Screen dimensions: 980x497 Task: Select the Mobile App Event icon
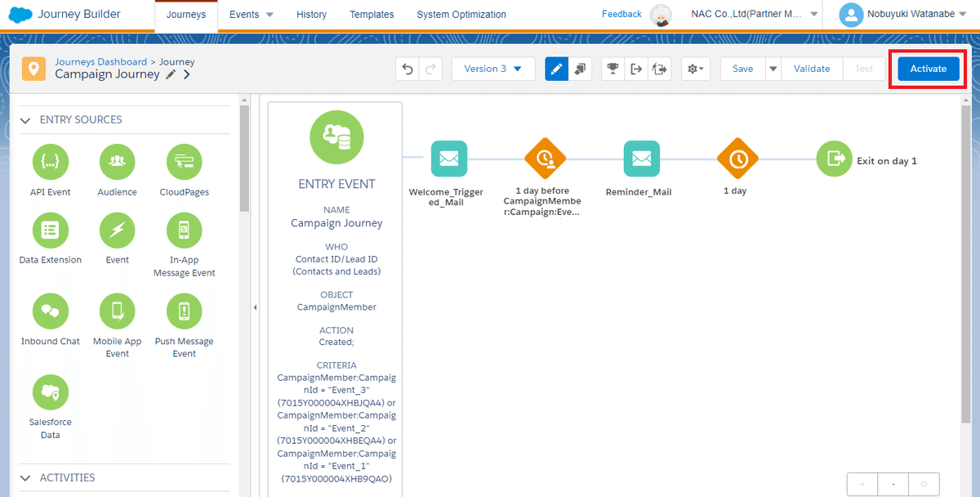pyautogui.click(x=117, y=311)
